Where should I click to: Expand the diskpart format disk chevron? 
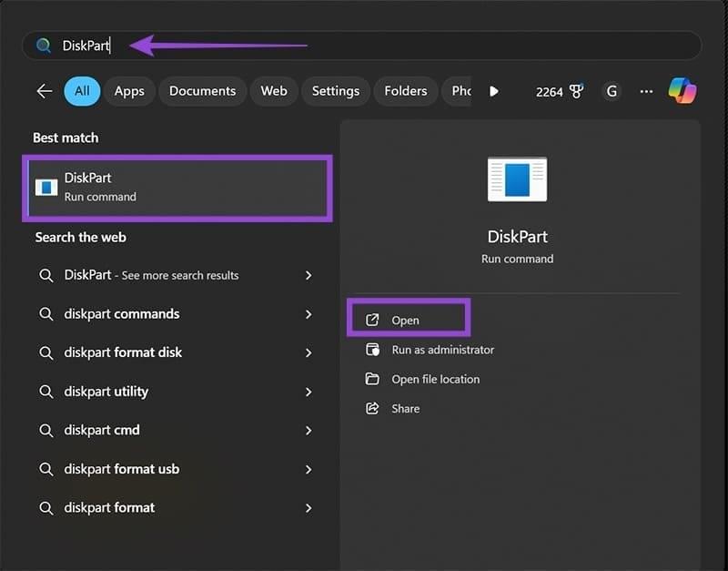tap(308, 352)
